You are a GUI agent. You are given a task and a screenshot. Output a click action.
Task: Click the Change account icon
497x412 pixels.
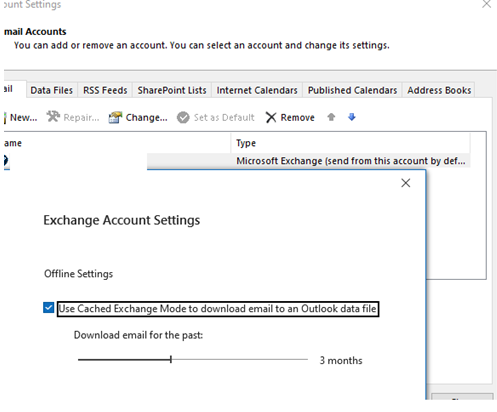coord(115,117)
